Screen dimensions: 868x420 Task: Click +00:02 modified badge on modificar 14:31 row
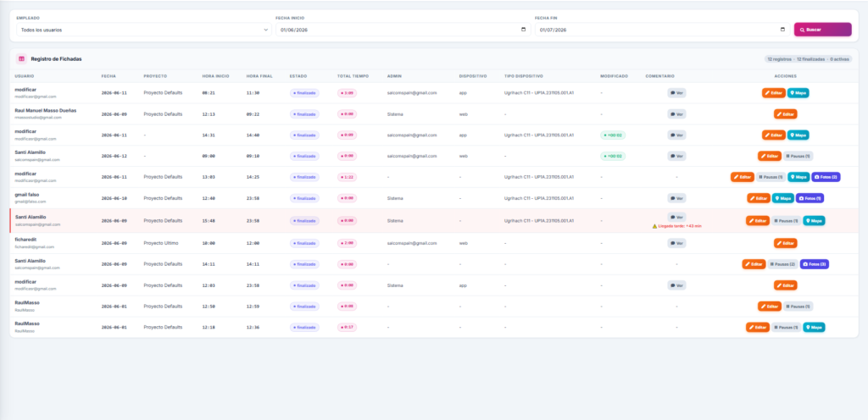point(613,135)
